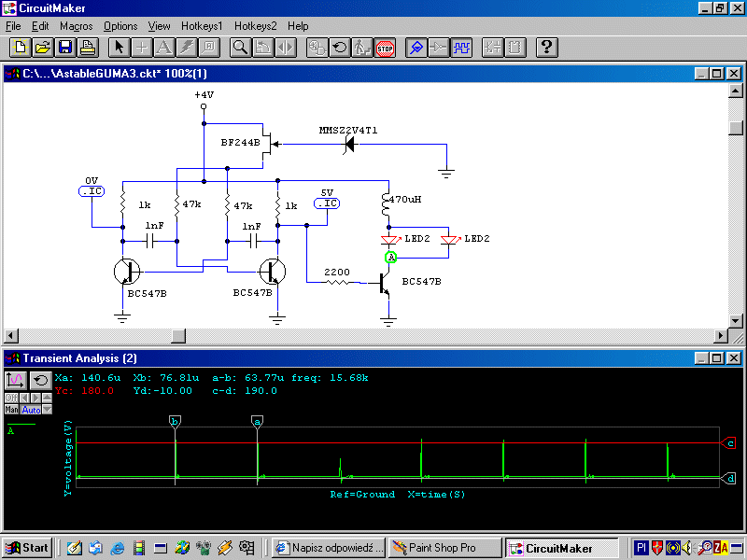The height and width of the screenshot is (560, 747).
Task: Click schematic vertical scrollbar down arrow
Action: pos(736,320)
